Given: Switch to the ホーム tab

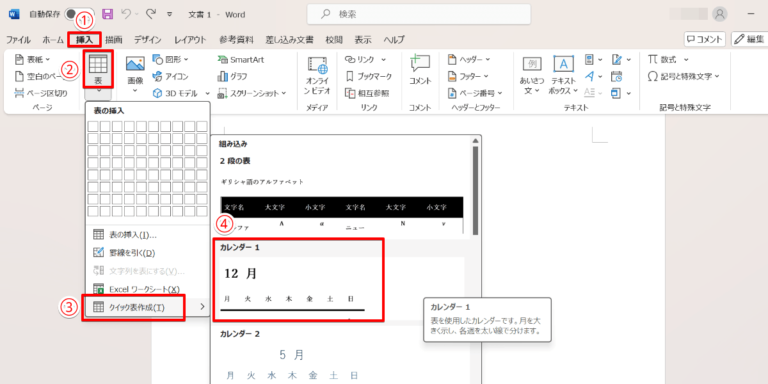Looking at the screenshot, I should point(53,40).
